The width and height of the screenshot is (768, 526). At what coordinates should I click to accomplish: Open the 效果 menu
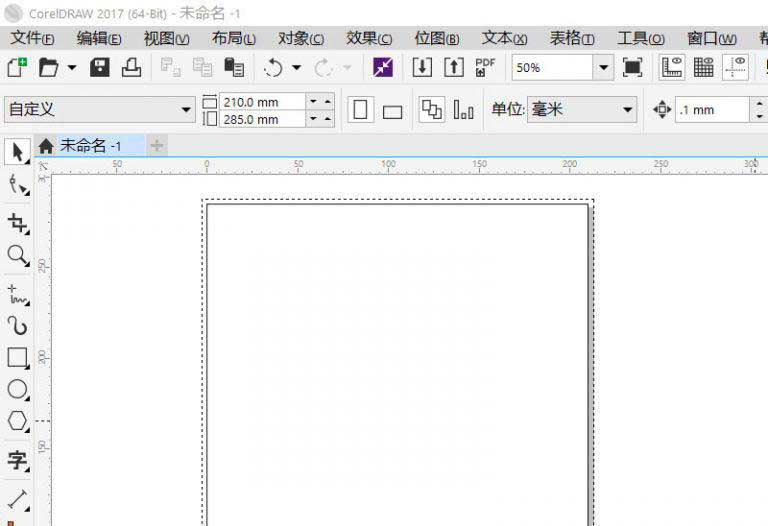369,38
